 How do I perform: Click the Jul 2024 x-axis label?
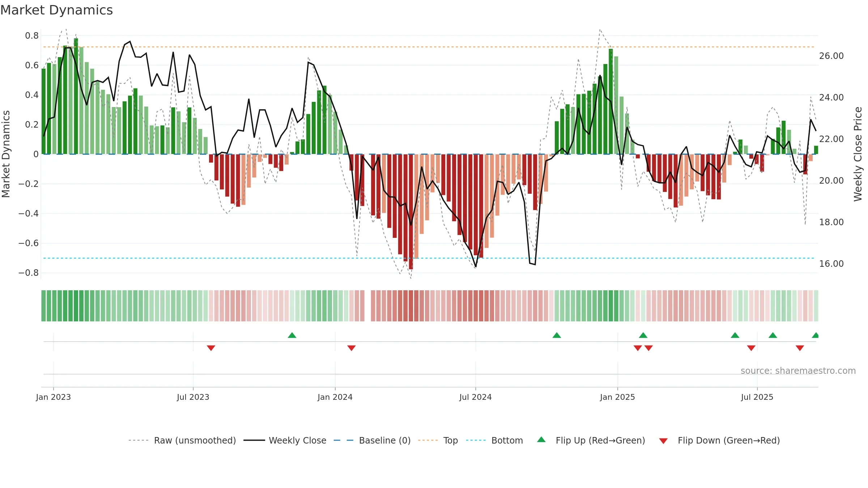click(x=475, y=397)
